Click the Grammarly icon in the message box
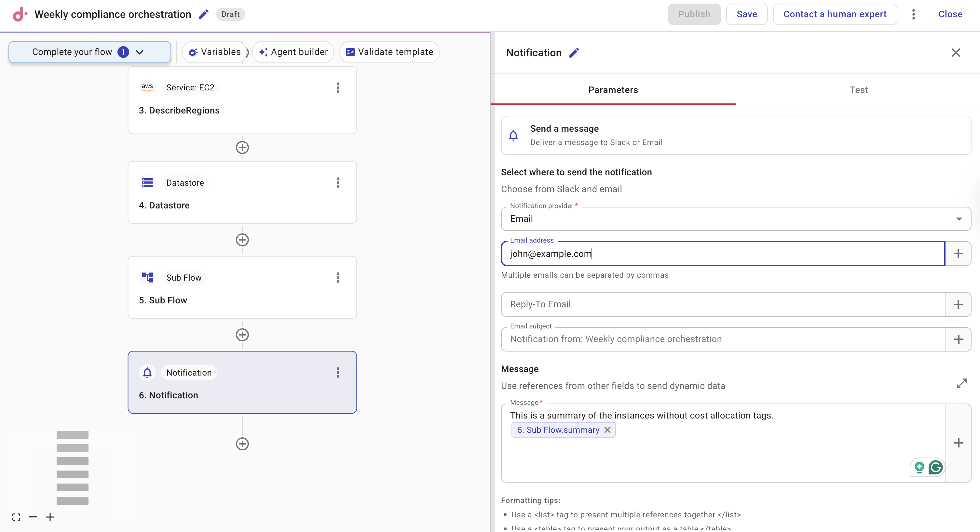The image size is (980, 532). click(935, 467)
